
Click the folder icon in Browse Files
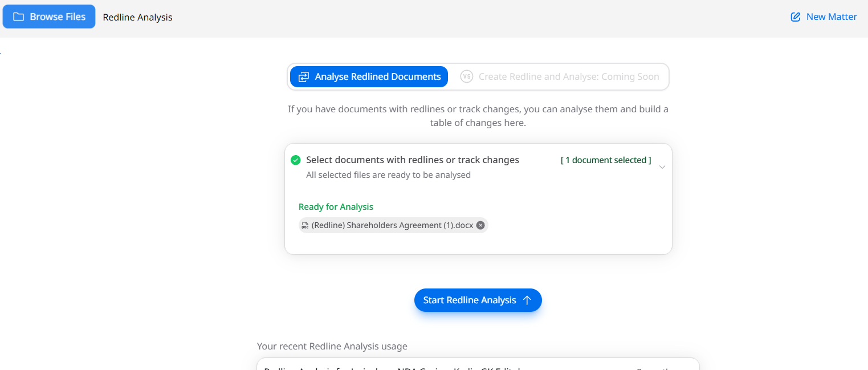pos(19,17)
